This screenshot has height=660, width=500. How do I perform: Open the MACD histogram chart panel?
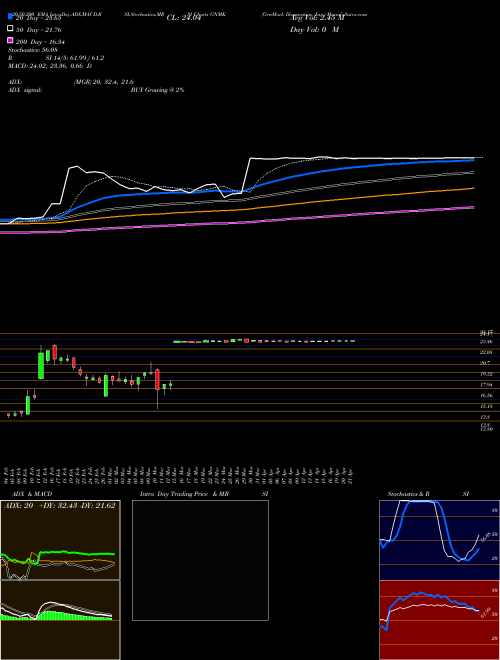(x=60, y=620)
